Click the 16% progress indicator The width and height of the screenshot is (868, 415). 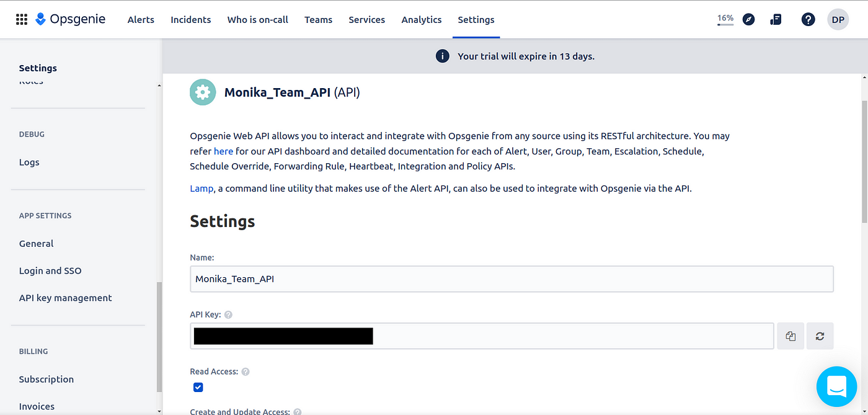pyautogui.click(x=725, y=19)
